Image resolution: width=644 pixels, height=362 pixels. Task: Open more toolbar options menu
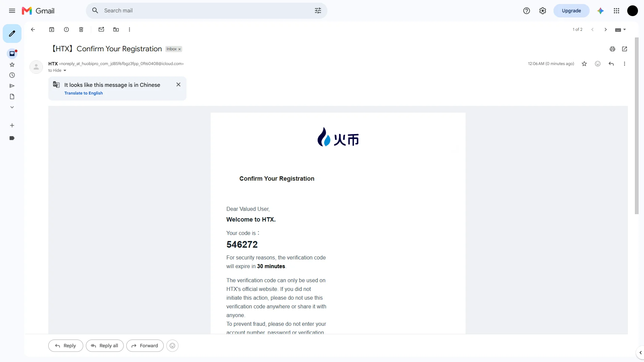129,29
